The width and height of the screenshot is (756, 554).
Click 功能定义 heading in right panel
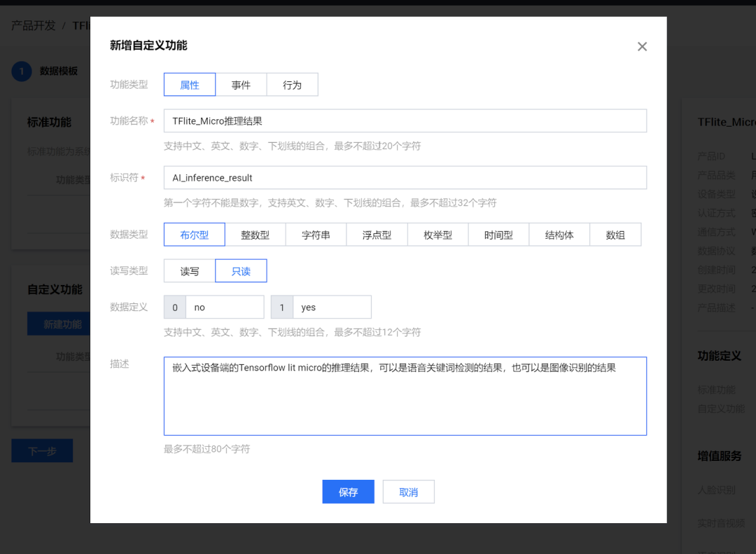coord(720,356)
